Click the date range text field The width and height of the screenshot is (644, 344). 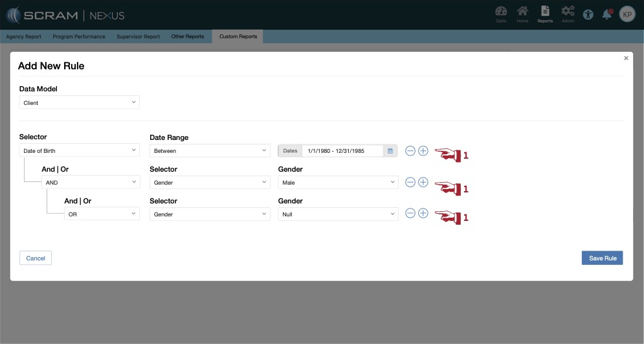[x=342, y=151]
